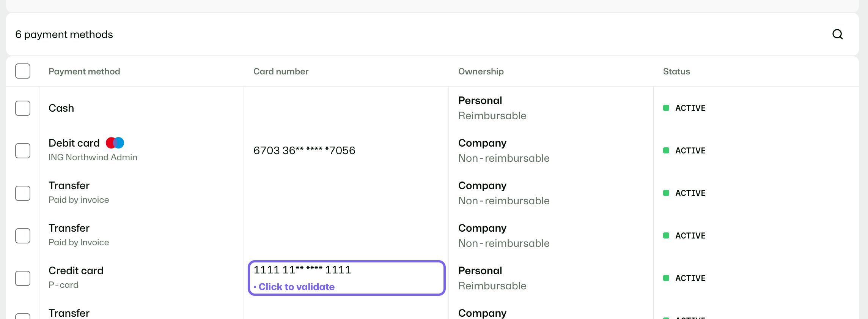Click the 'Ownership' column header
The width and height of the screenshot is (868, 319).
[481, 71]
